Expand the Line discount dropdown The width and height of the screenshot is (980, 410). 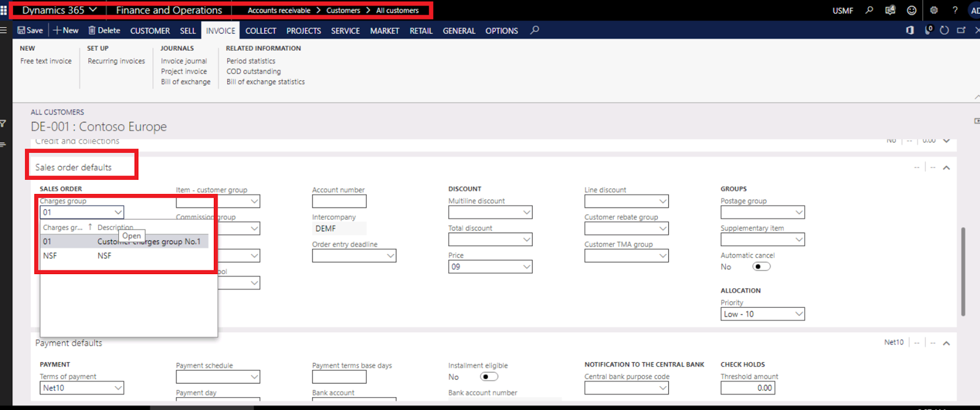point(663,201)
